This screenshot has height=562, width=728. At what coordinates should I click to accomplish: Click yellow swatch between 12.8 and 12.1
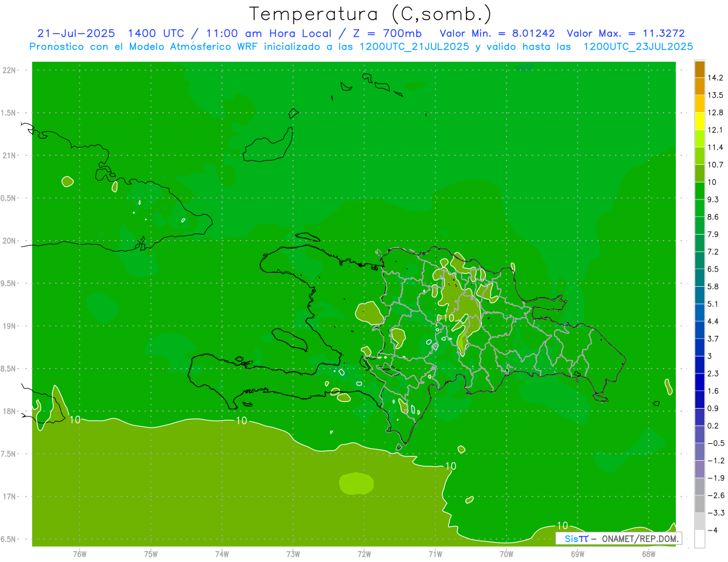tap(699, 121)
